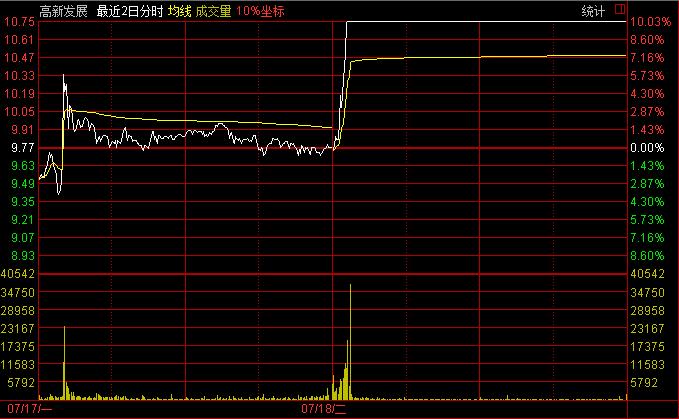
Task: Click the 9.77 previous close price label
Action: point(23,148)
